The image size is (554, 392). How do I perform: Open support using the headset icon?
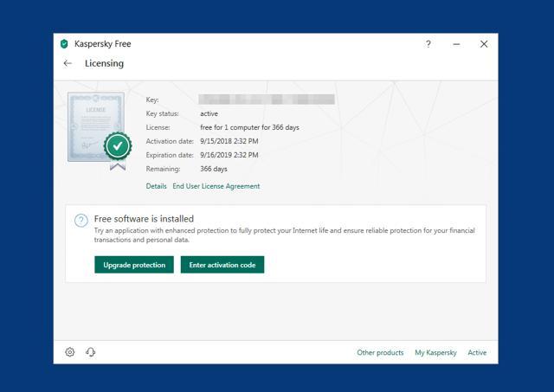click(x=91, y=352)
